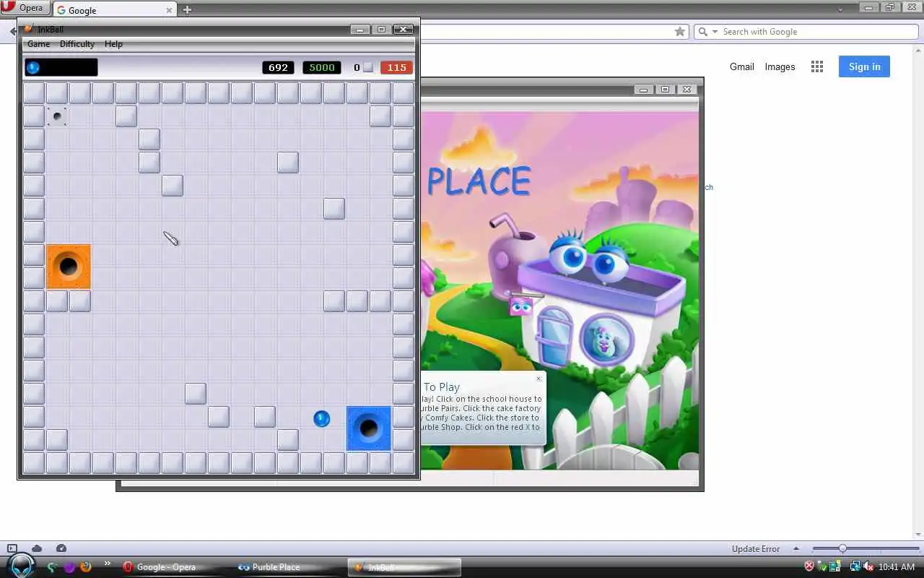Click the pink door tag on the schoolhouse
The height and width of the screenshot is (578, 924).
tap(521, 306)
